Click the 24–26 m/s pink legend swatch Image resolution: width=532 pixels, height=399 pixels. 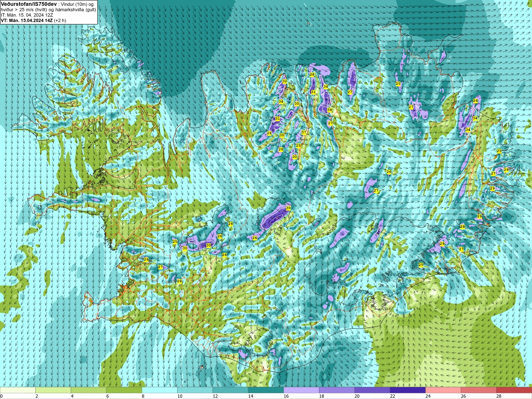443,390
